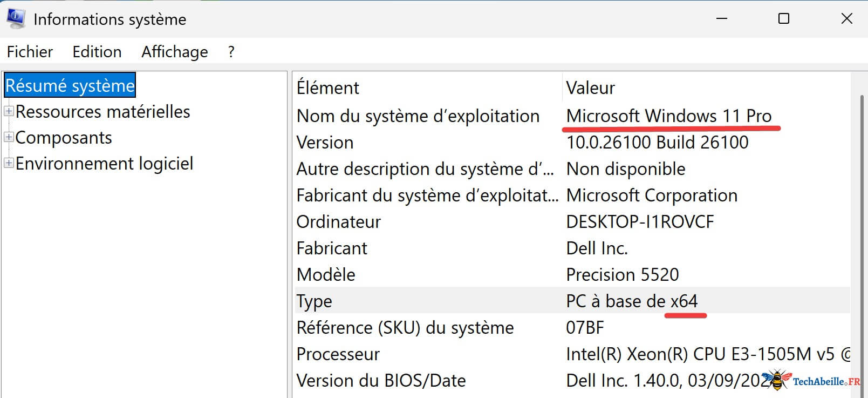
Task: Click the value PC à base de x64
Action: [632, 301]
